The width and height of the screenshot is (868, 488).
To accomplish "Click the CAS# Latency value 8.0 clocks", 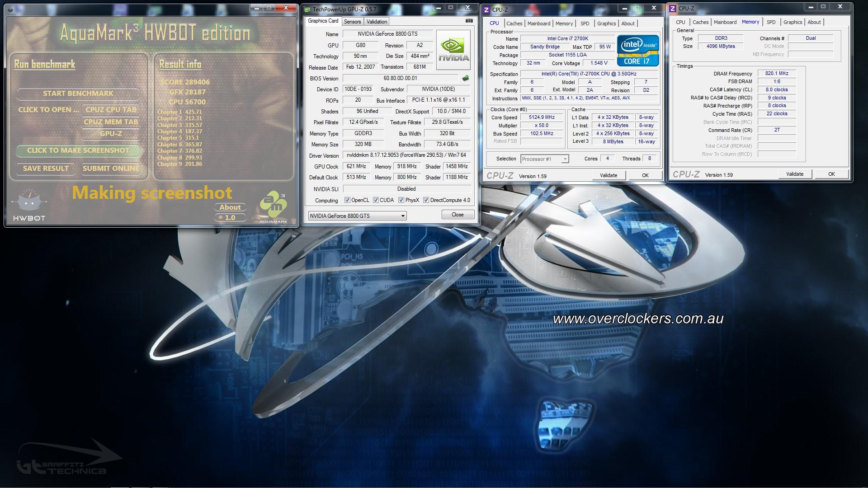I will [x=776, y=89].
